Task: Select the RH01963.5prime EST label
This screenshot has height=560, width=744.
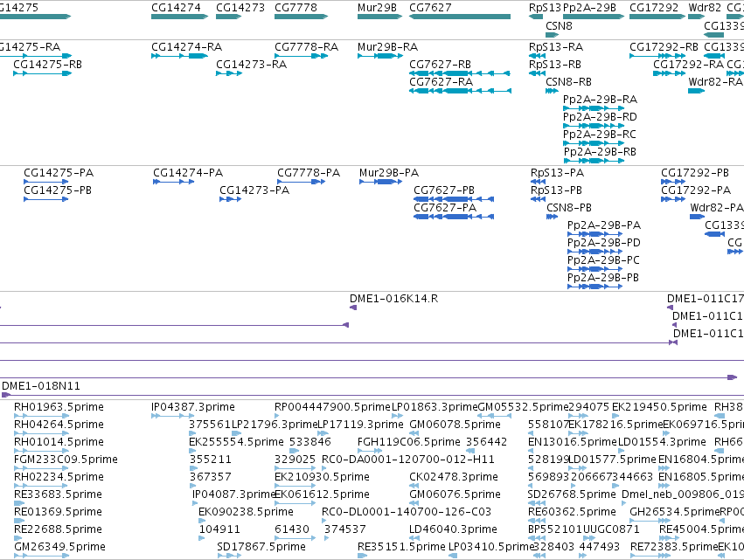Action: pos(59,407)
